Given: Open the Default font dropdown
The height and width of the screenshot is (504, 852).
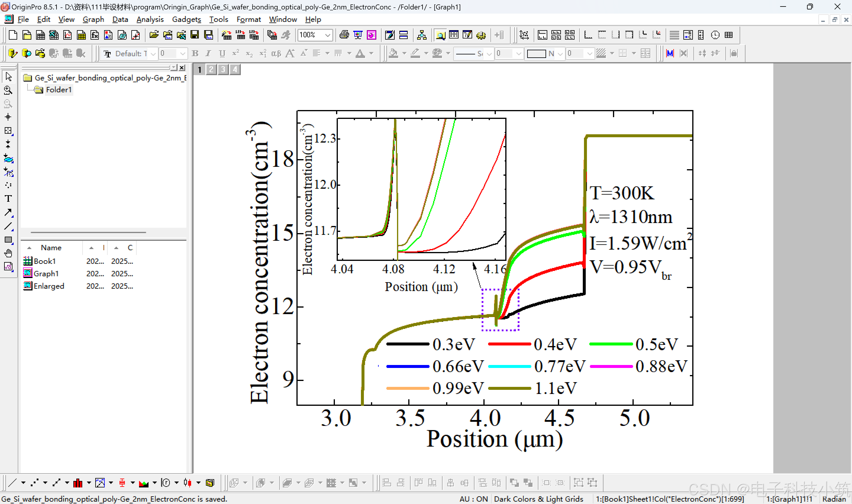Looking at the screenshot, I should [153, 54].
